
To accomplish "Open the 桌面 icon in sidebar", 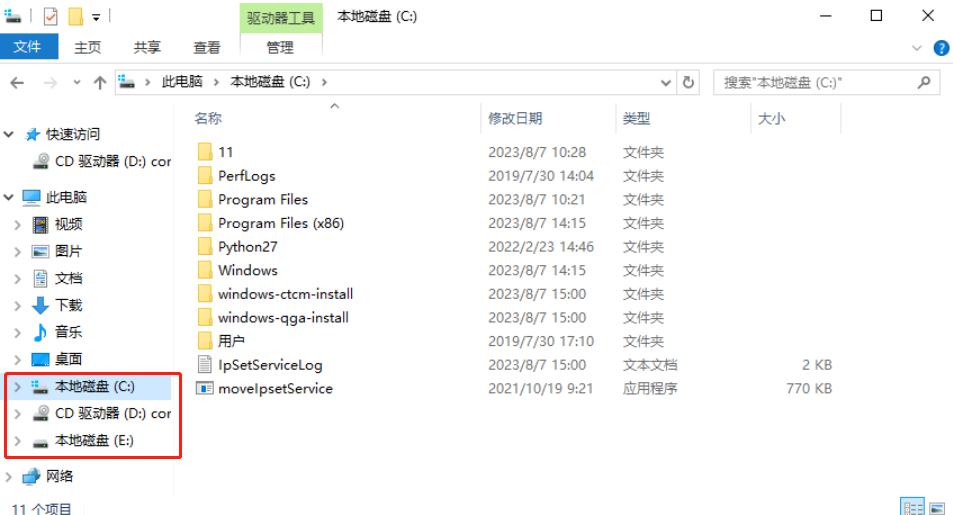I will click(x=40, y=359).
